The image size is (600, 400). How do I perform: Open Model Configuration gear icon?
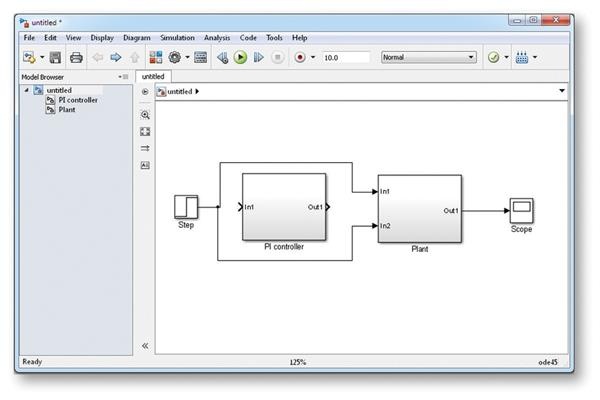tap(175, 58)
